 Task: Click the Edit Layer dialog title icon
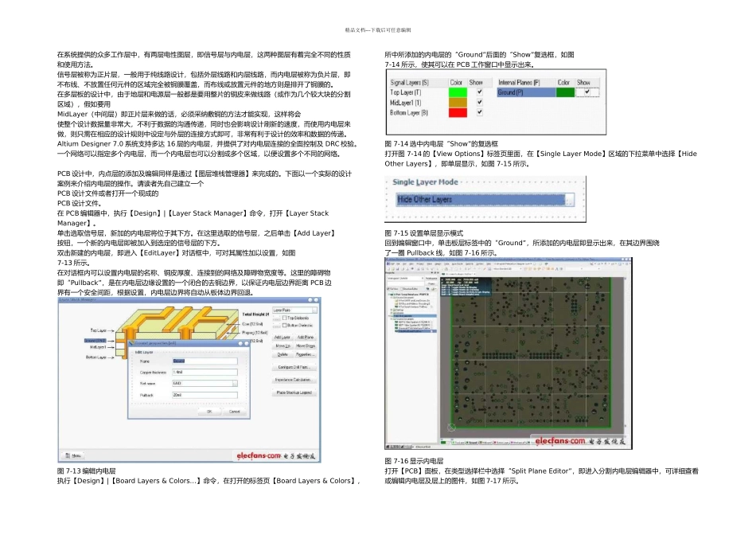click(131, 343)
